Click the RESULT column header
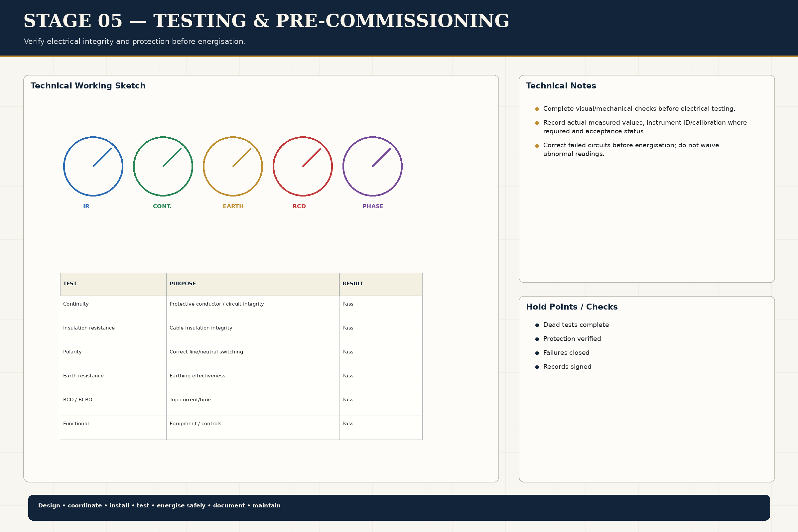 (x=381, y=284)
